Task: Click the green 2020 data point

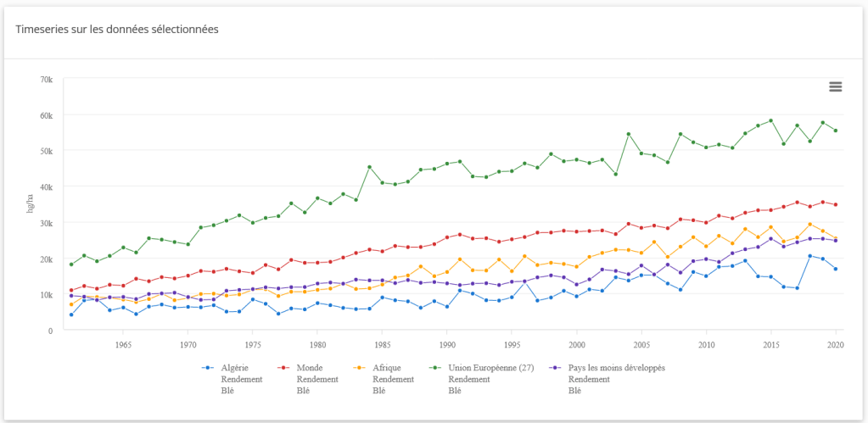Action: point(836,131)
